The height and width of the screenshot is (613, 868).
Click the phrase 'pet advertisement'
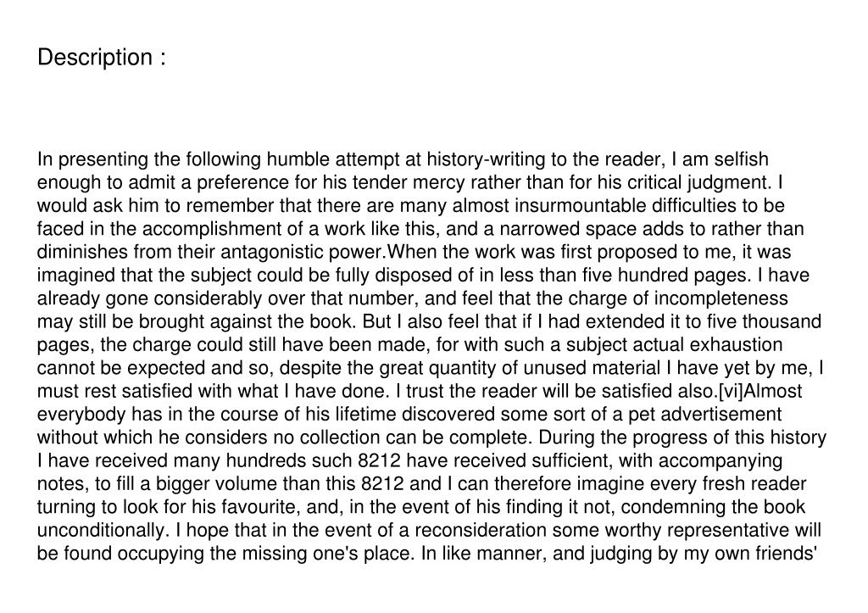702,415
